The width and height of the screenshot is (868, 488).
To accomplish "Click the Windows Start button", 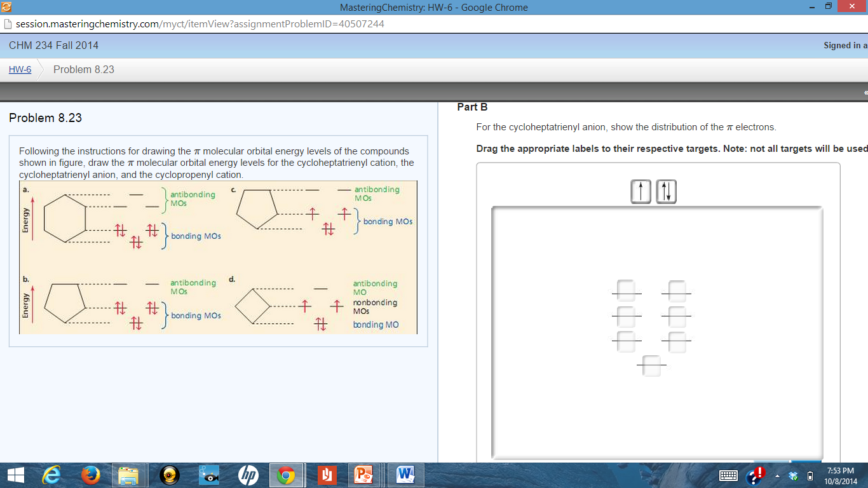I will tap(14, 475).
